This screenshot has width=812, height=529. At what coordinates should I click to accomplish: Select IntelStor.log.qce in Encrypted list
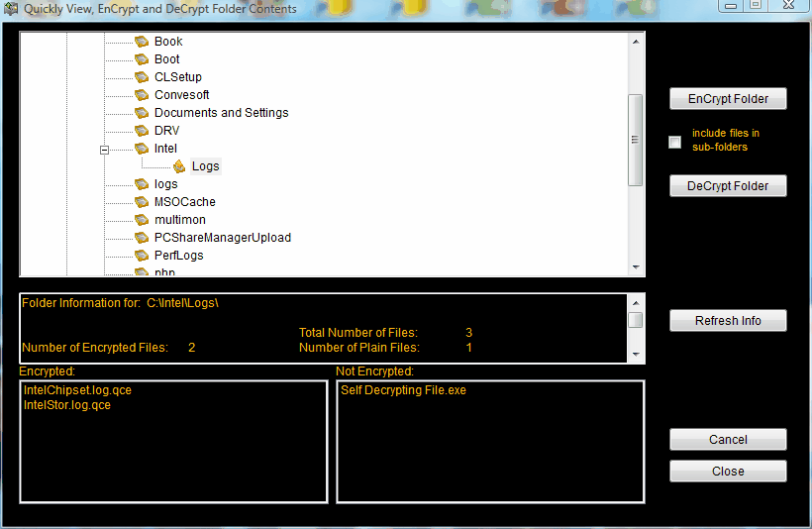pyautogui.click(x=67, y=405)
